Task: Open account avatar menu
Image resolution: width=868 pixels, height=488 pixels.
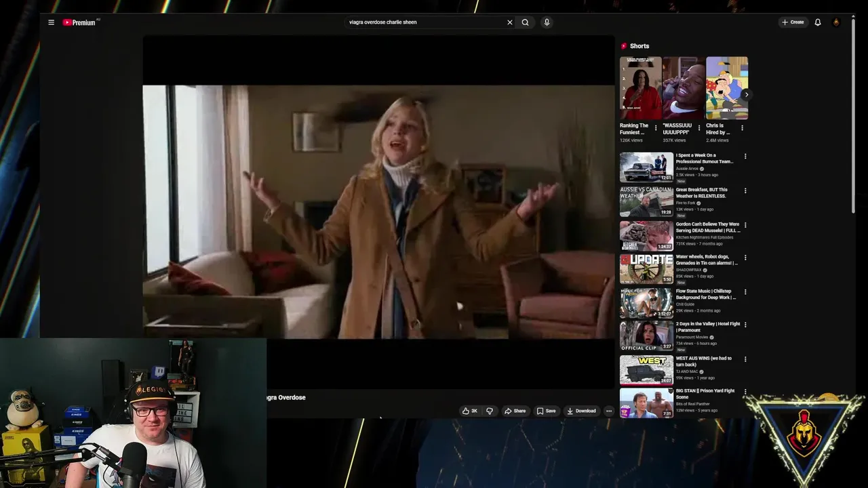Action: coord(836,22)
